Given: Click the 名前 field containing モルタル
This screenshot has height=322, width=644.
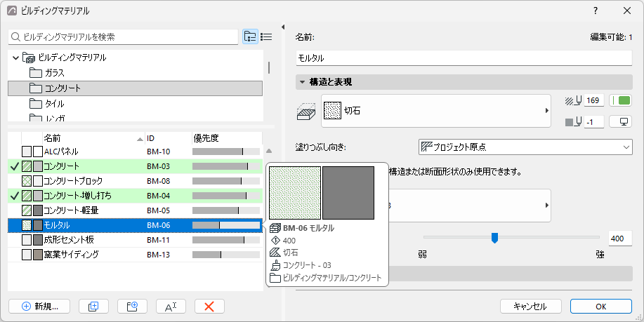Looking at the screenshot, I should [464, 58].
